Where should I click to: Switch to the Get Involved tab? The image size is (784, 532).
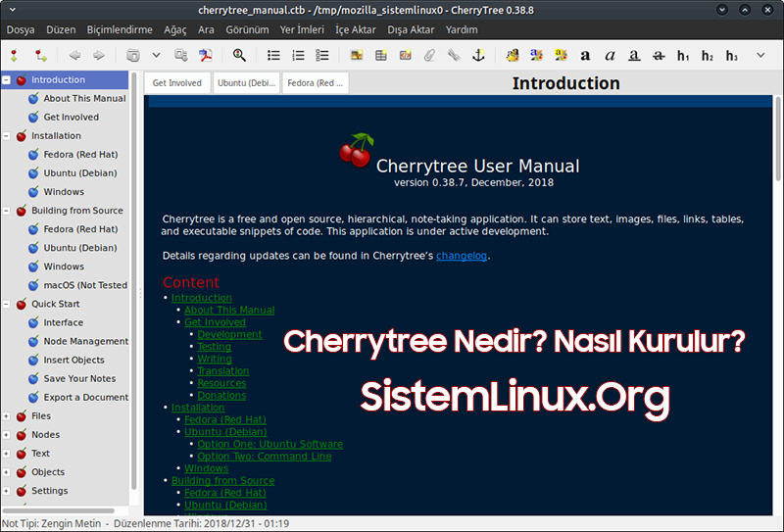[x=177, y=83]
